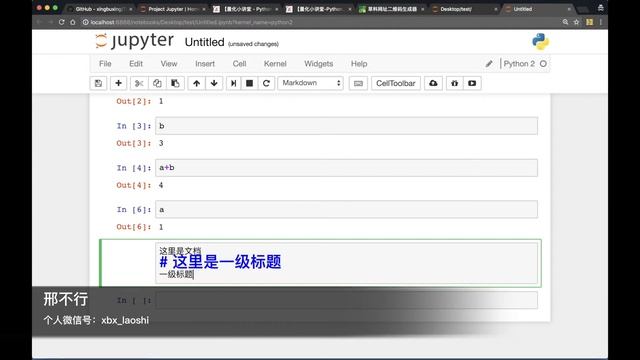Switch to the Desktop/test/ browser tab
Viewport: 640px width, 360px height.
click(x=464, y=9)
